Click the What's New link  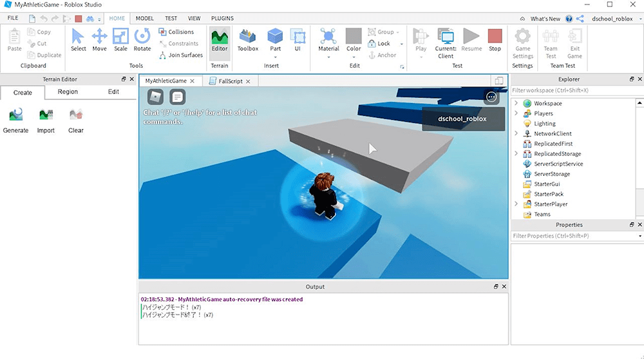click(x=545, y=19)
